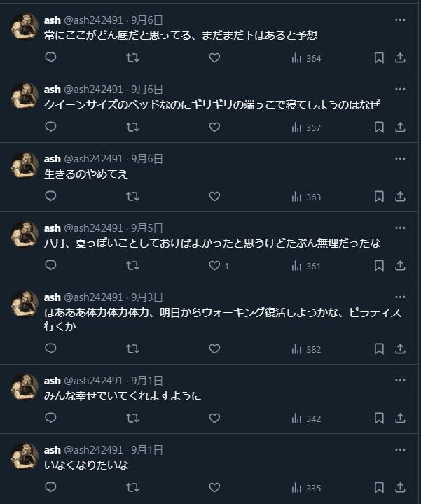Screen dimensions: 421x504
Task: Reply to the いなくなりたいなー tweet
Action: pos(50,488)
